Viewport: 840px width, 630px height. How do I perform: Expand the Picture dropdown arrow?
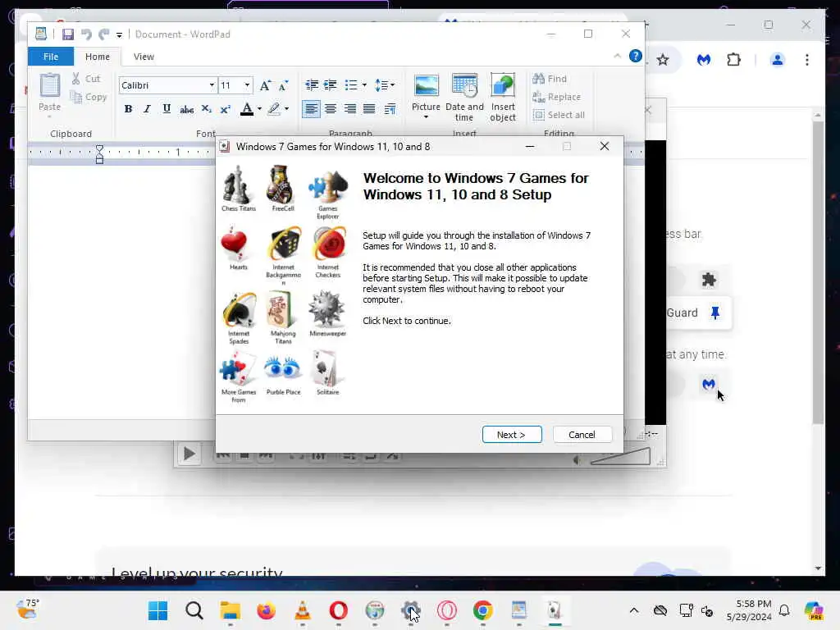(427, 117)
